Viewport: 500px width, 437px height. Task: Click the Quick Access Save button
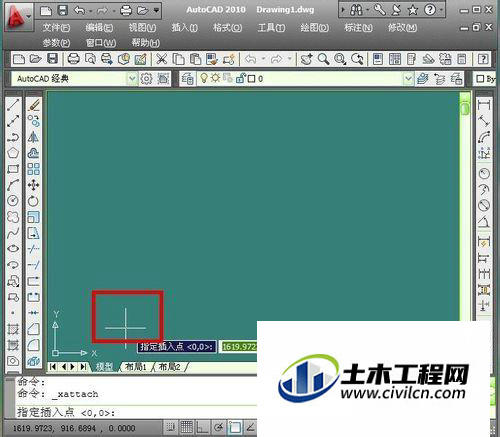(62, 11)
